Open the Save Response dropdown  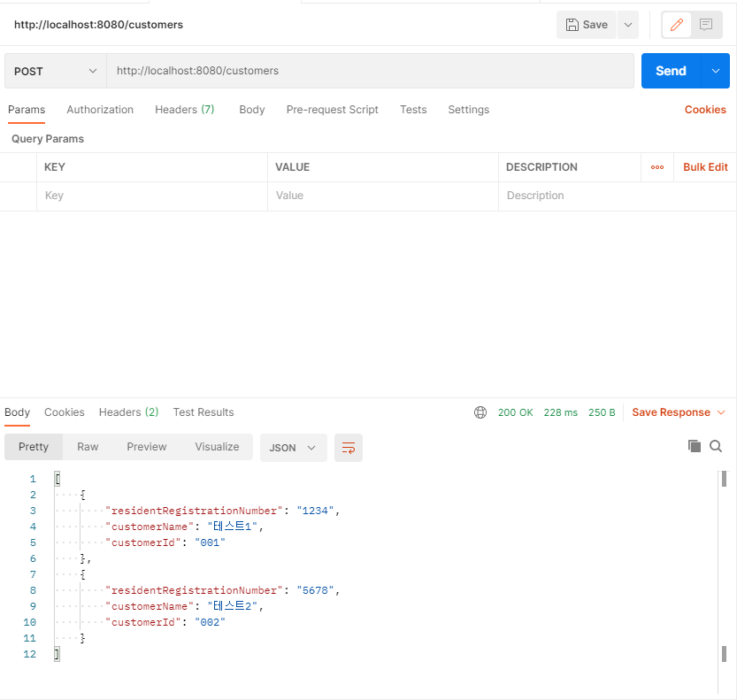pyautogui.click(x=679, y=412)
